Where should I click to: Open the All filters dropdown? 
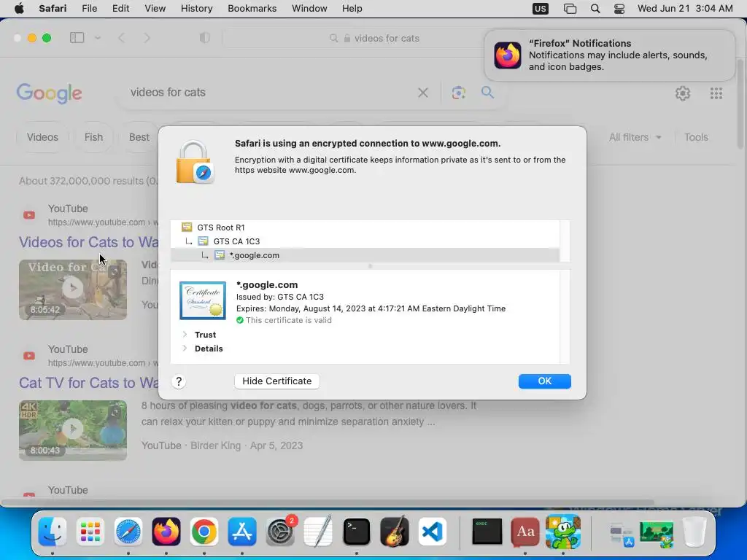click(x=635, y=137)
